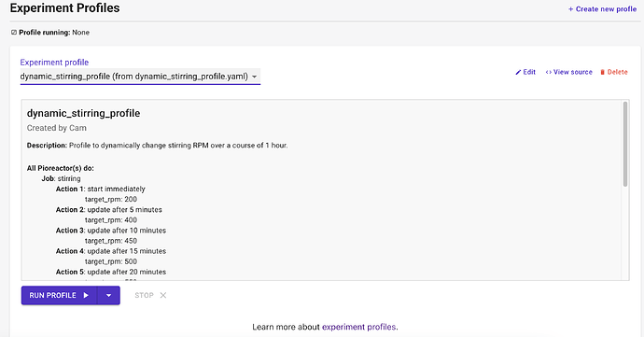Delete the selected experiment profile
Image resolution: width=644 pixels, height=337 pixels.
point(614,72)
